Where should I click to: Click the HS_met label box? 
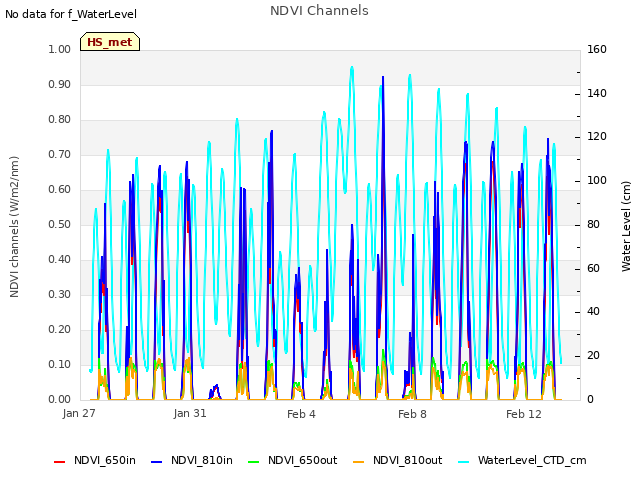110,42
